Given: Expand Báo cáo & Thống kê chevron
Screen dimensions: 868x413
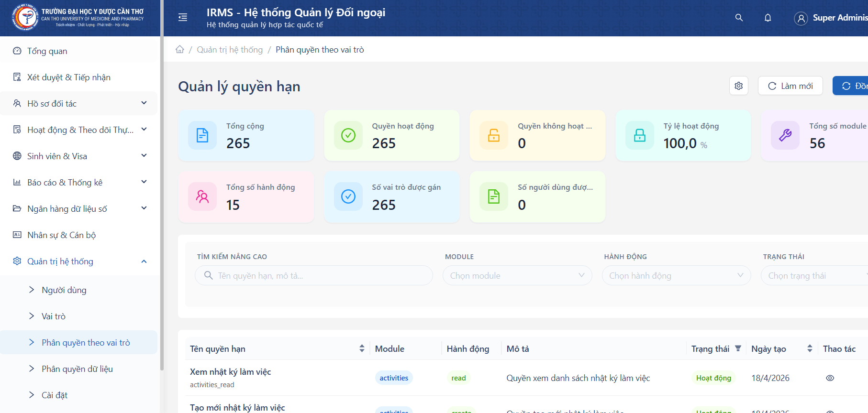Looking at the screenshot, I should 144,182.
